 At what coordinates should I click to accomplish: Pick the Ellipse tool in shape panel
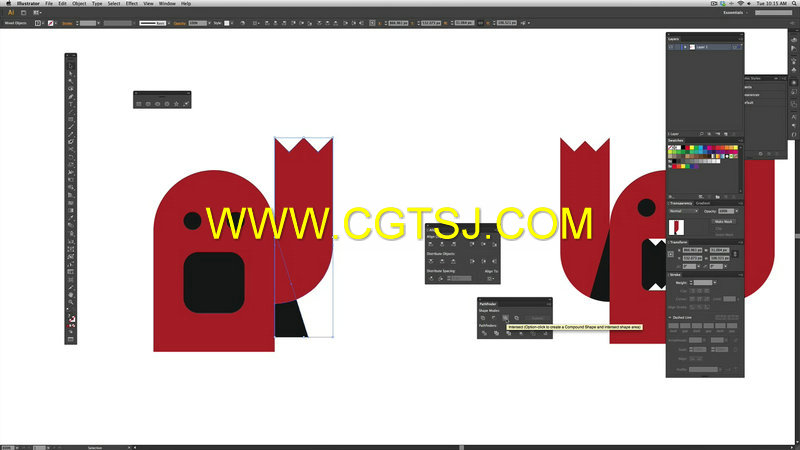[158, 104]
